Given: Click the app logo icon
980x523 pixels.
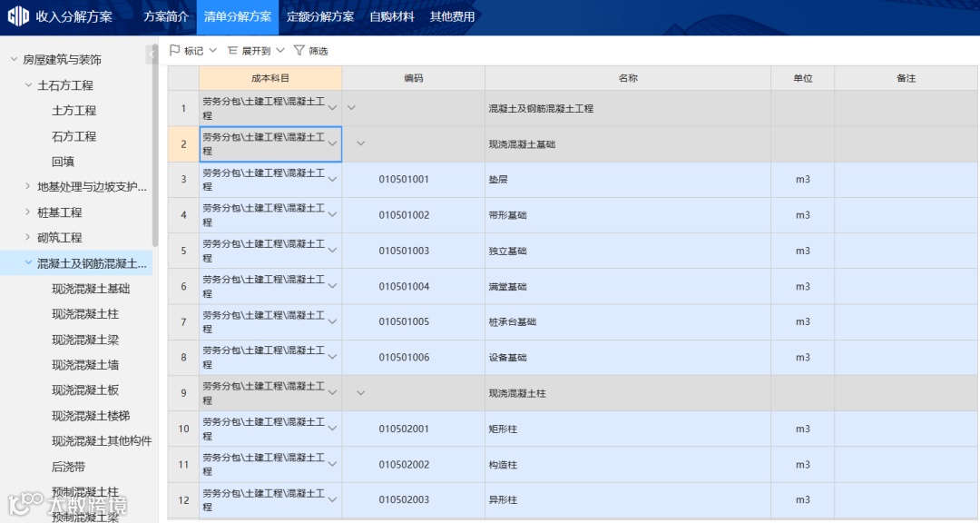Looking at the screenshot, I should coord(18,16).
